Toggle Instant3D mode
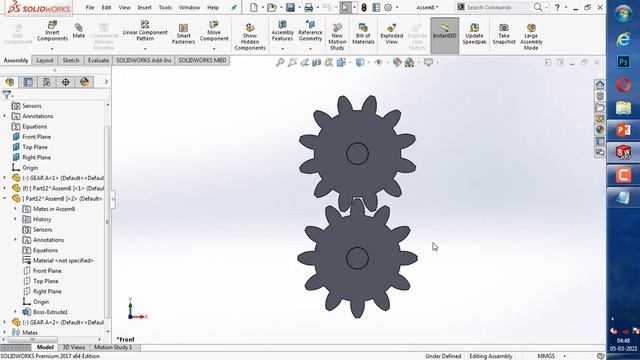The image size is (640, 360). (x=444, y=35)
